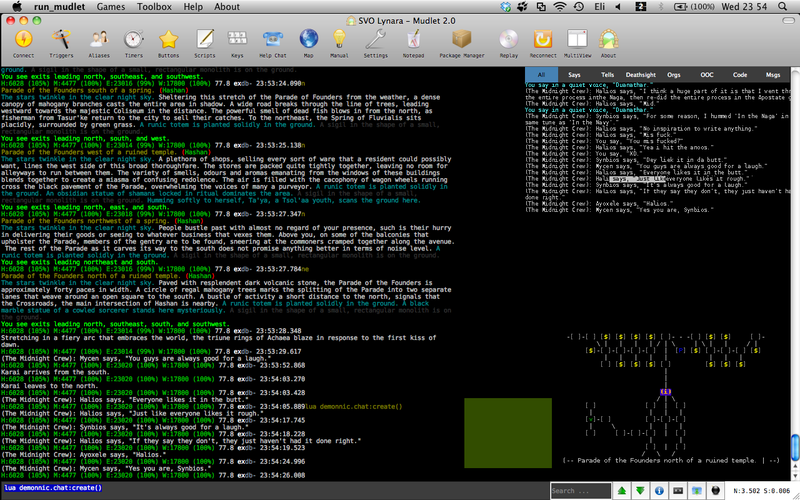Image resolution: width=800 pixels, height=500 pixels.
Task: Click the main window vertical scrollbar handle
Action: pyautogui.click(x=795, y=447)
